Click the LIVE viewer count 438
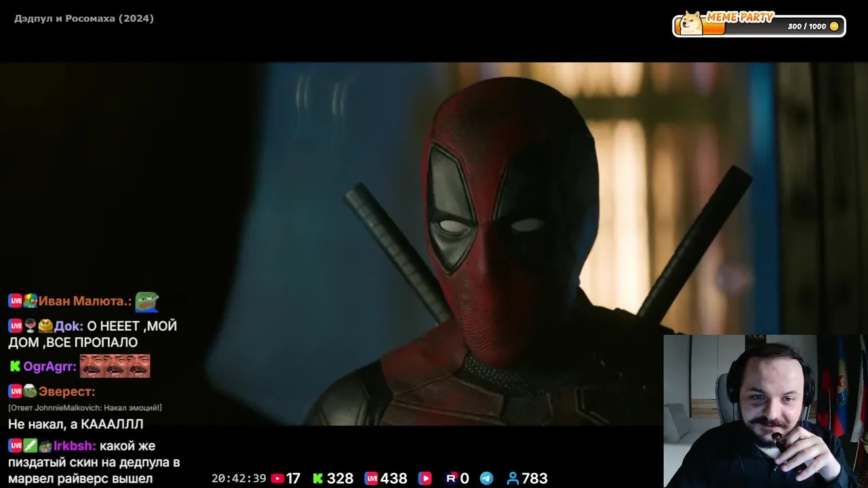 (x=393, y=479)
